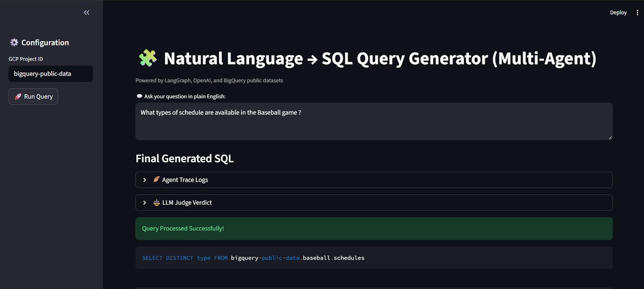The height and width of the screenshot is (289, 644).
Task: Expand Agent Trace Logs using its chevron
Action: (x=145, y=180)
